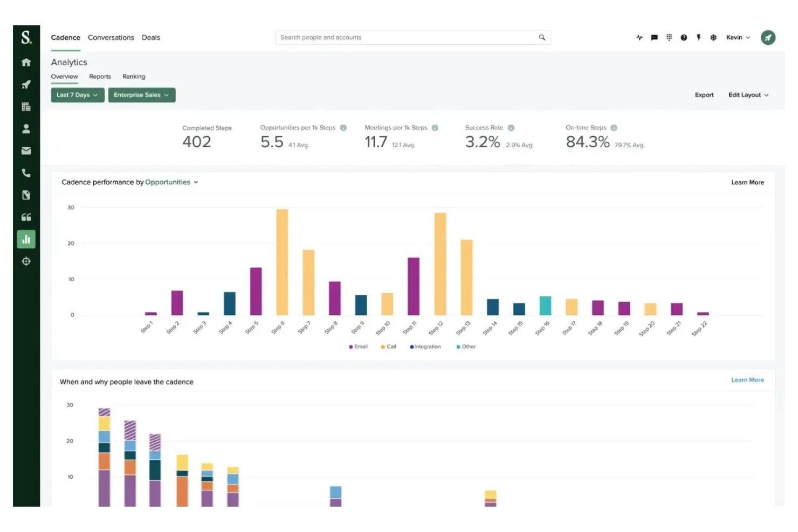798x532 pixels.
Task: Open the Conversations menu in top navigation
Action: pyautogui.click(x=111, y=37)
